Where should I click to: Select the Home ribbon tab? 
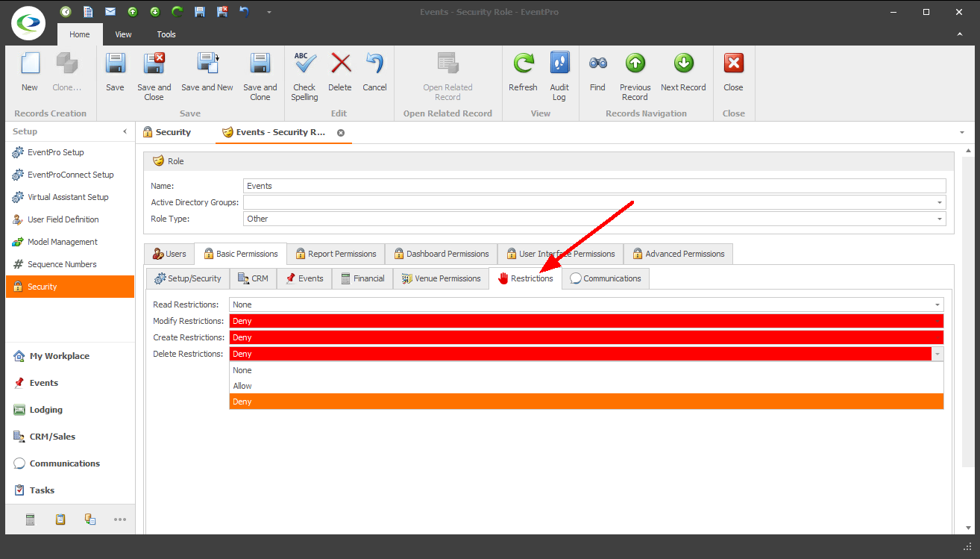tap(80, 34)
